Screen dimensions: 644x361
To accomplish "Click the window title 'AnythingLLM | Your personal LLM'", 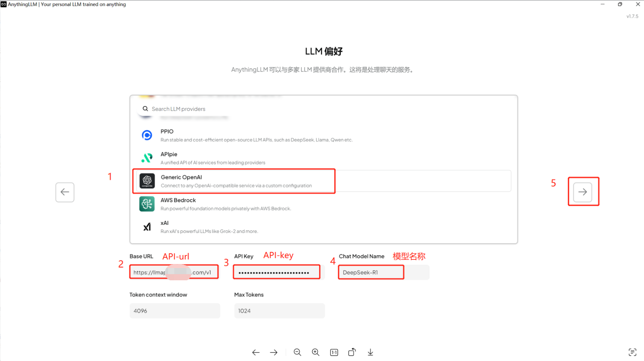I will (67, 4).
